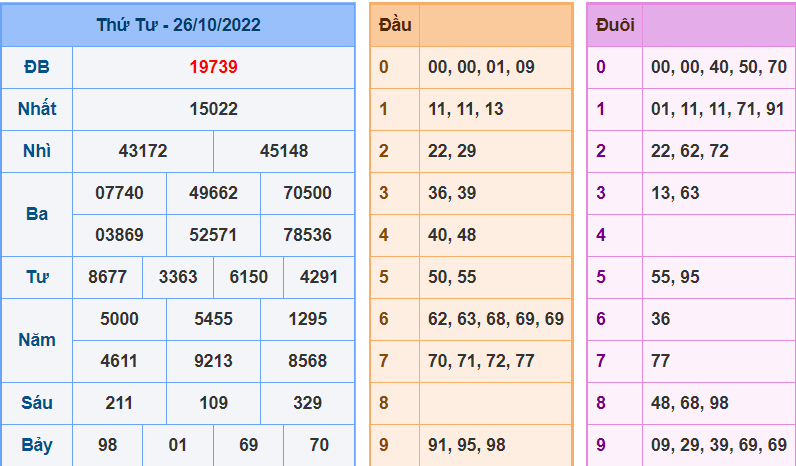Image resolution: width=796 pixels, height=466 pixels.
Task: Select seventh prize number 01
Action: [x=178, y=445]
